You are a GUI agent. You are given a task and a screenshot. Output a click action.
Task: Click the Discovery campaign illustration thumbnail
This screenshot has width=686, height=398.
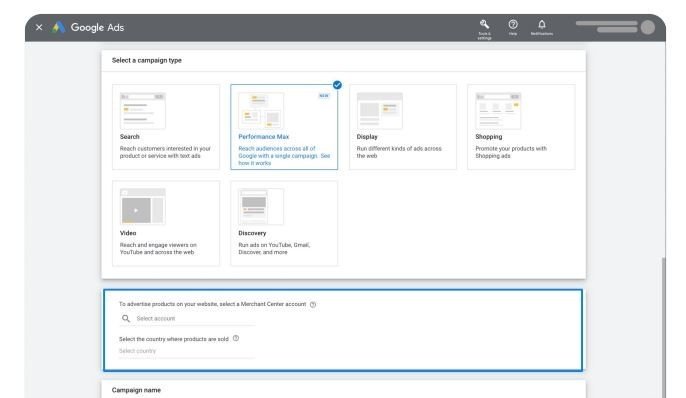pos(261,207)
